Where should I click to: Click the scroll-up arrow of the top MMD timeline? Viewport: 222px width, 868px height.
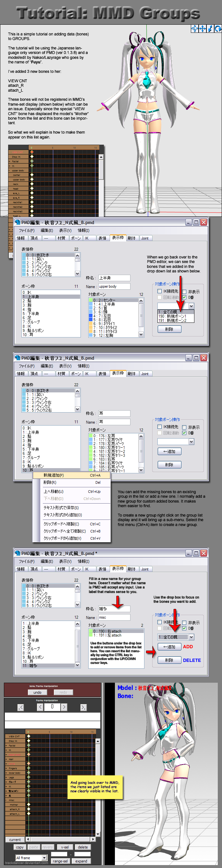coord(101,157)
